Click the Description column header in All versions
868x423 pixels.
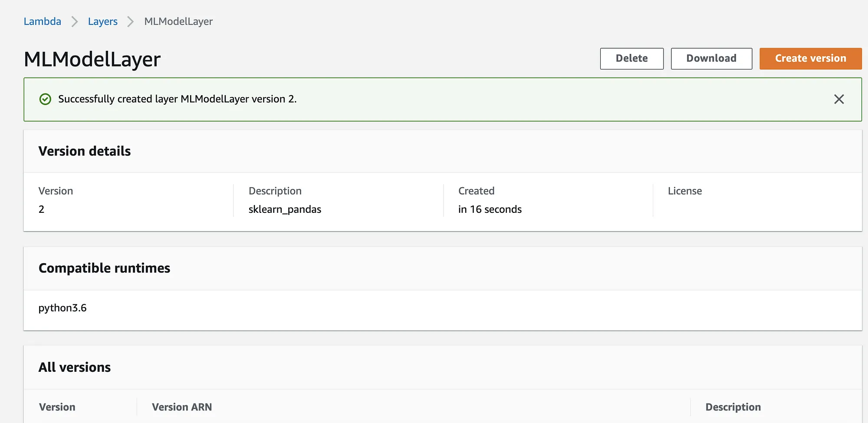733,407
